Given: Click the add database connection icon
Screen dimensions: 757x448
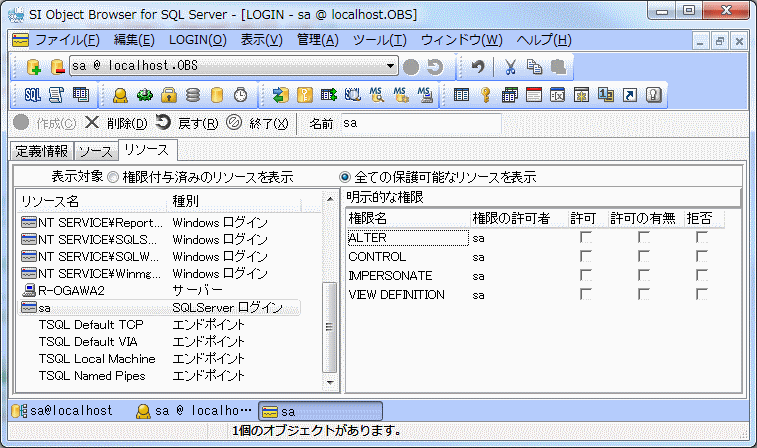Looking at the screenshot, I should (33, 67).
